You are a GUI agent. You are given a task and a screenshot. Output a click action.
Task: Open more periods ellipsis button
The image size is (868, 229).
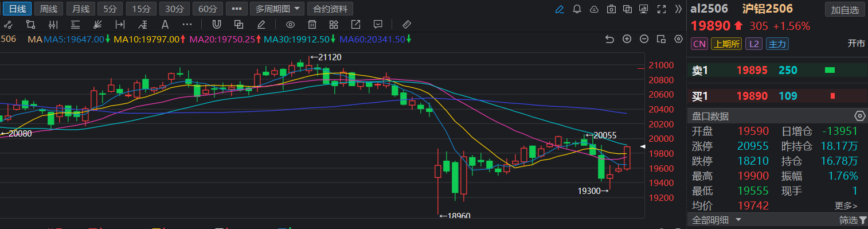click(x=237, y=9)
